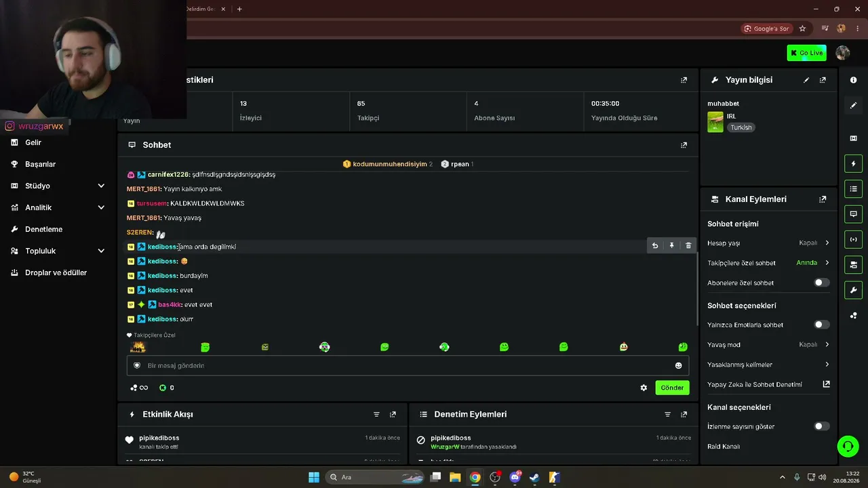Toggle İzlenme sayısını göster switch
Viewport: 868px width, 488px height.
[x=821, y=426]
